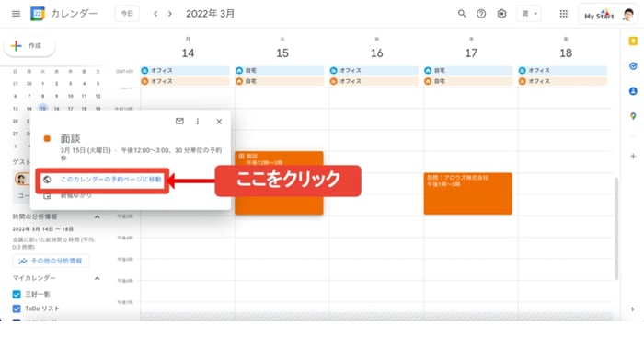Go to next week arrow

point(170,14)
